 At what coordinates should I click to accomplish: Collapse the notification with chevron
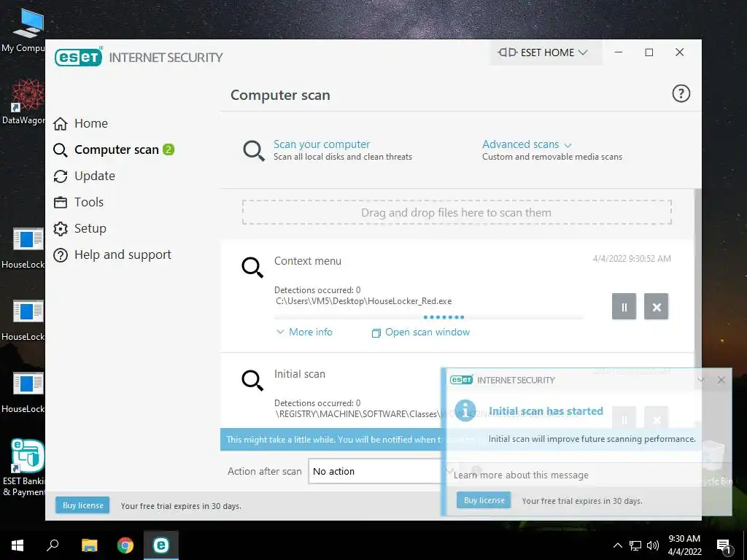point(701,379)
